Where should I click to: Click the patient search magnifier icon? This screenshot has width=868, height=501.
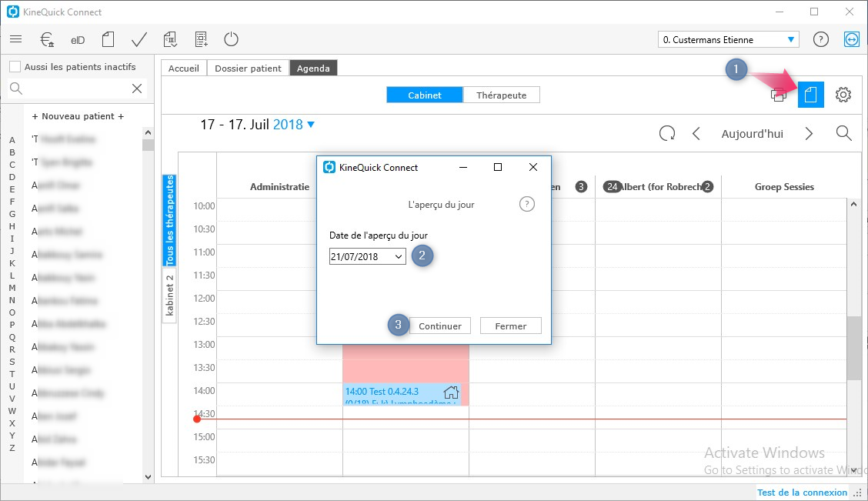[x=16, y=89]
